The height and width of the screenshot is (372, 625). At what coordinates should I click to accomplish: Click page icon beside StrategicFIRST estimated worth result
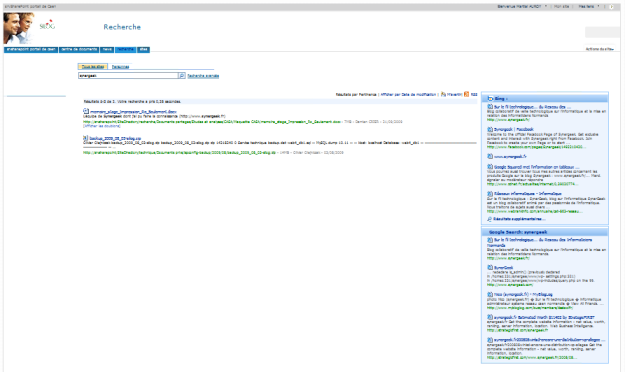click(490, 317)
